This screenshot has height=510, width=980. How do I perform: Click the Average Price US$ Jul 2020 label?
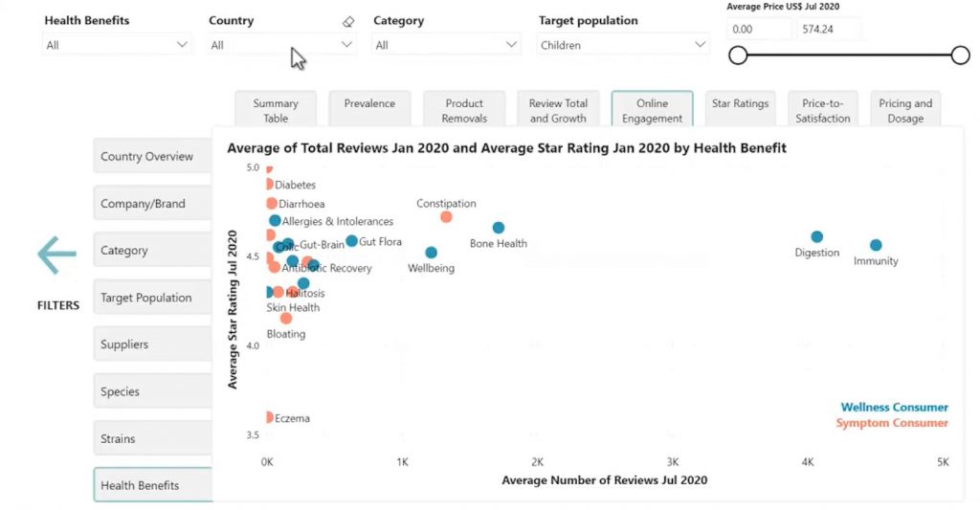point(783,7)
